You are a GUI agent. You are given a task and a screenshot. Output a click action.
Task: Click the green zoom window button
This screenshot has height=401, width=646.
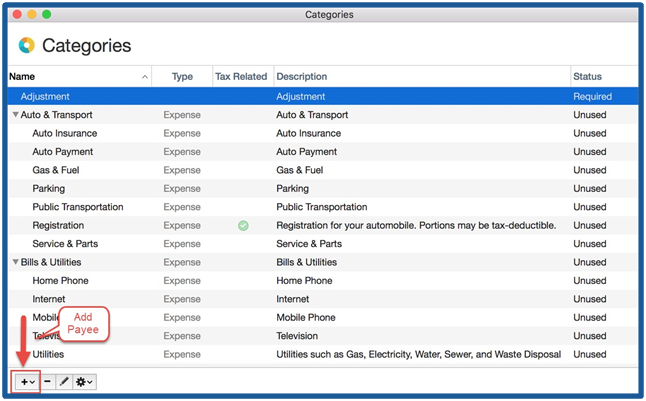point(46,15)
